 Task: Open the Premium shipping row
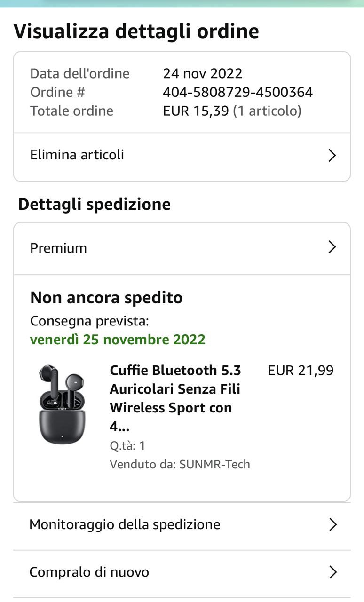coord(59,248)
